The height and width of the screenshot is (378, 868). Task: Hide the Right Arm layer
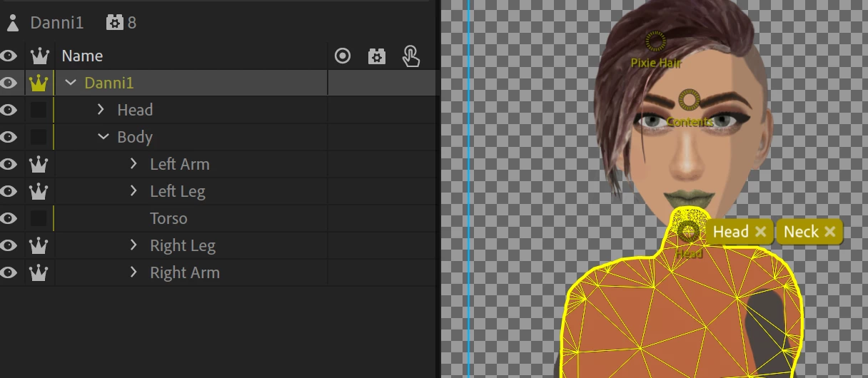[x=9, y=272]
